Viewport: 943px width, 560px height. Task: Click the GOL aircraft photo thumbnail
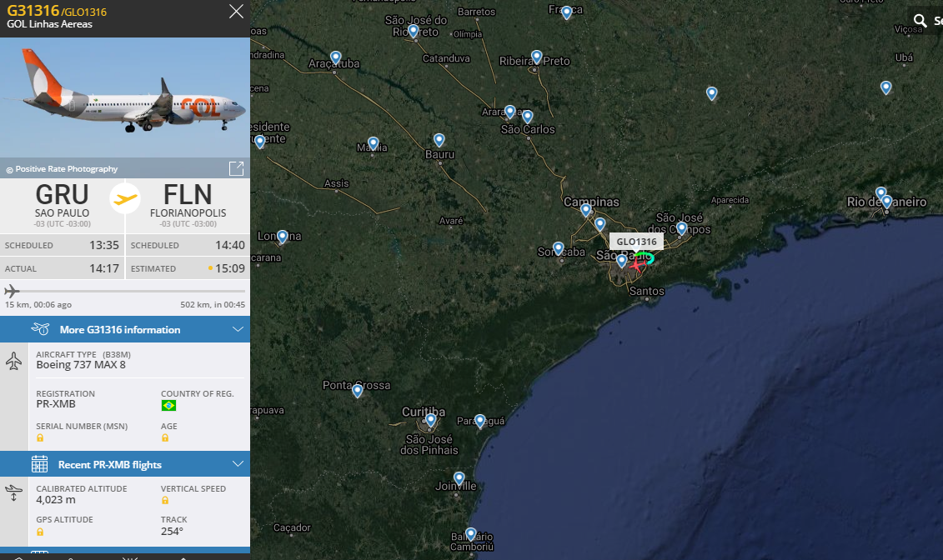tap(125, 98)
